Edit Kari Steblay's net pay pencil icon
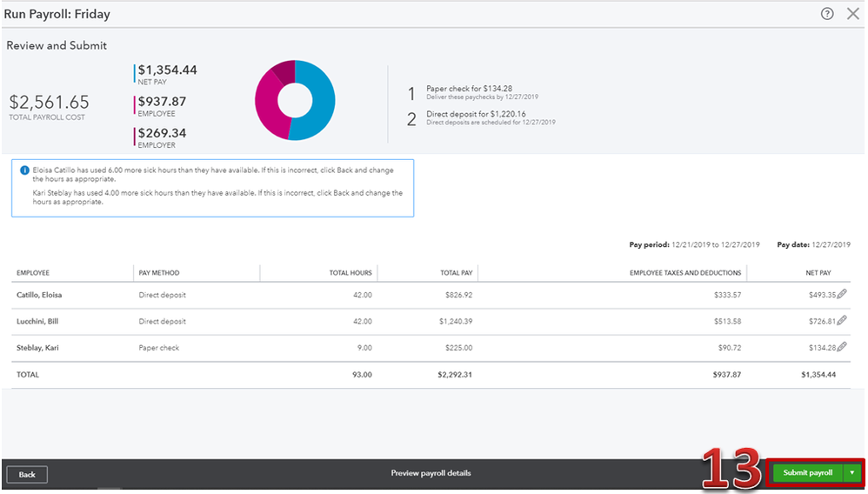Image resolution: width=868 pixels, height=494 pixels. (842, 347)
